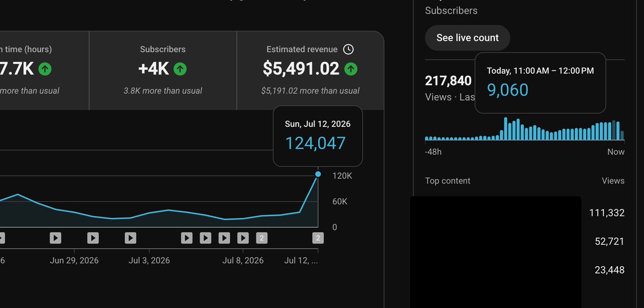Click the video marker just after the Jun 29, 2026 tick
The image size is (644, 308).
point(93,238)
